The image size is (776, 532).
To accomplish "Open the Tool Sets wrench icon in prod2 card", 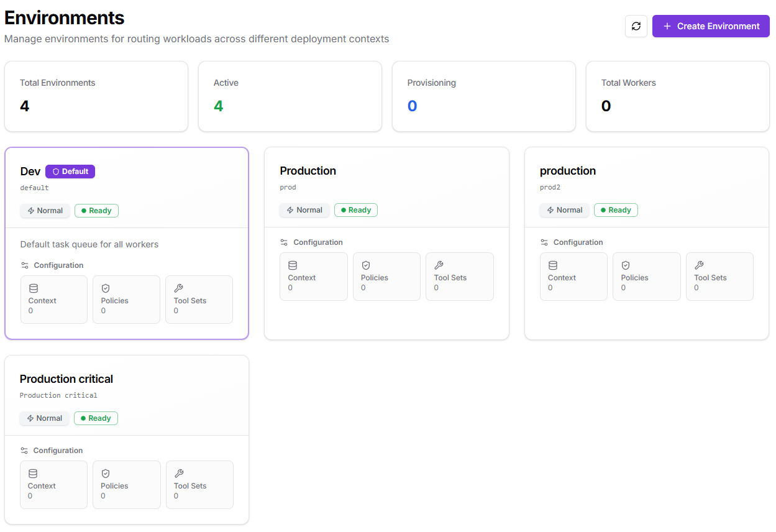I will 699,264.
